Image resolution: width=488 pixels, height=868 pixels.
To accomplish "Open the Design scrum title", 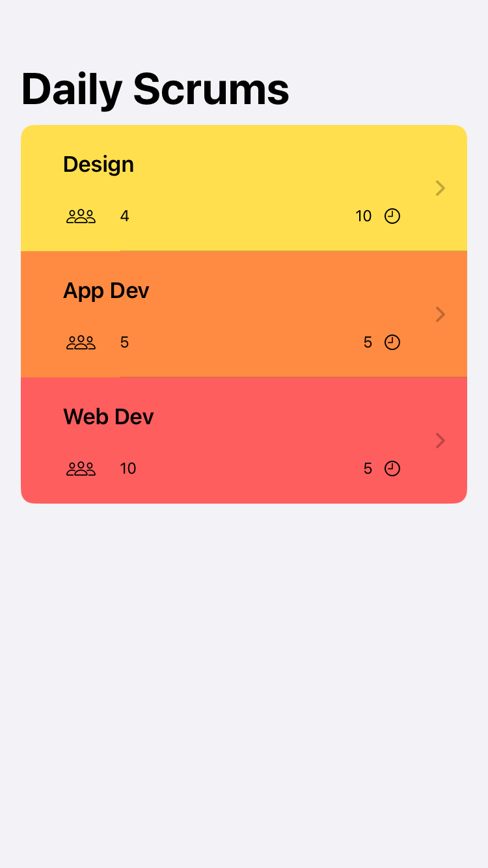I will pos(98,165).
